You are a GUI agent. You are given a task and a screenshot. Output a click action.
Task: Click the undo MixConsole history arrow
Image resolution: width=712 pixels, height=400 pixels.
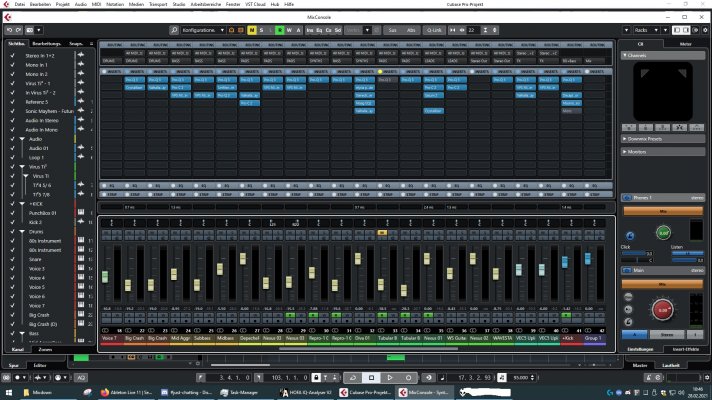9,30
